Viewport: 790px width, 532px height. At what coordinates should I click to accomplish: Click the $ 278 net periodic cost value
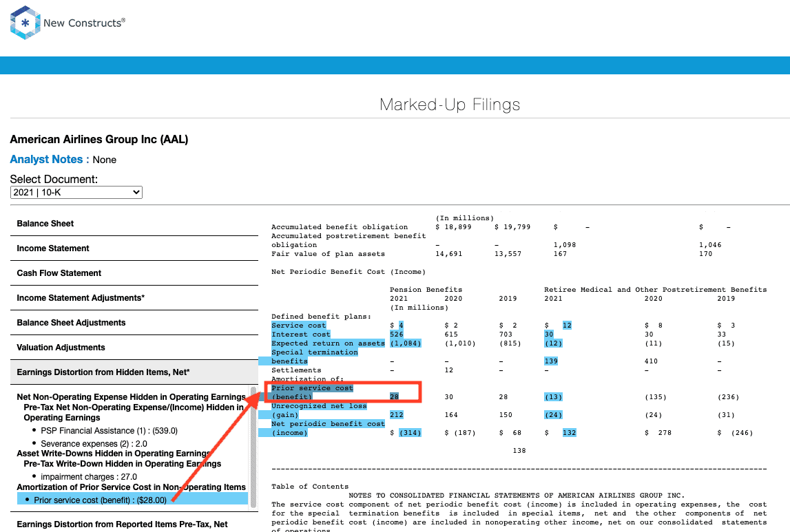click(659, 433)
